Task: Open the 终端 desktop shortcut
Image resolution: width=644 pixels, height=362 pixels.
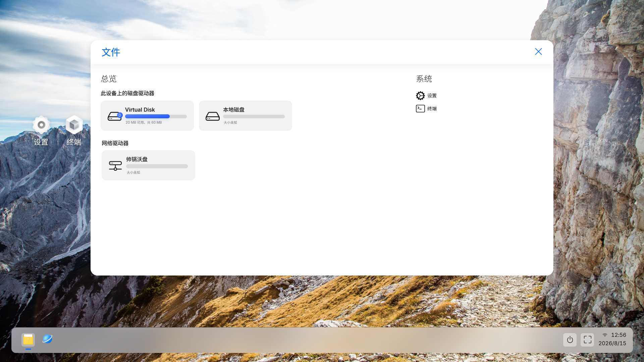Action: click(74, 131)
